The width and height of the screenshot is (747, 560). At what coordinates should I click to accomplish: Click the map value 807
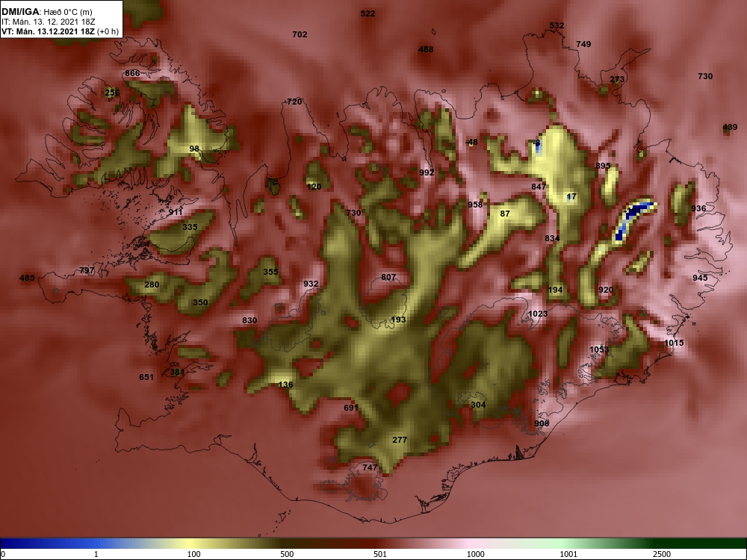click(x=388, y=278)
